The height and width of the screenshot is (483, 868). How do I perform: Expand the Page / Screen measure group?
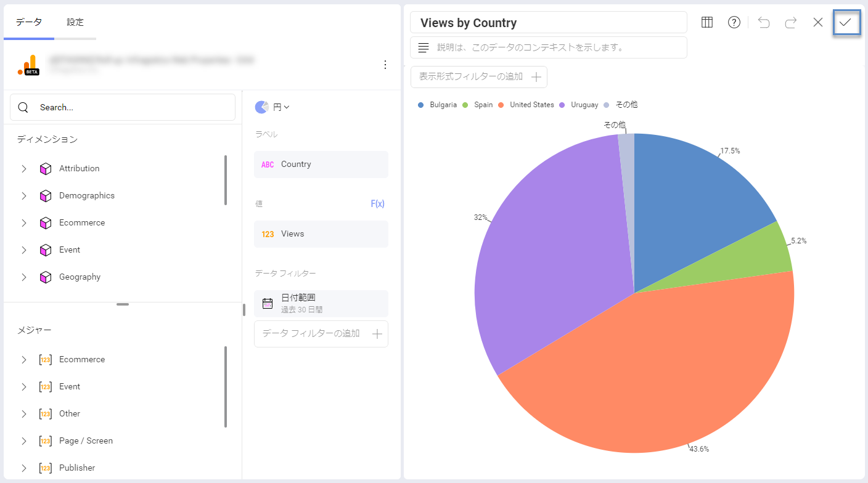[x=24, y=441]
